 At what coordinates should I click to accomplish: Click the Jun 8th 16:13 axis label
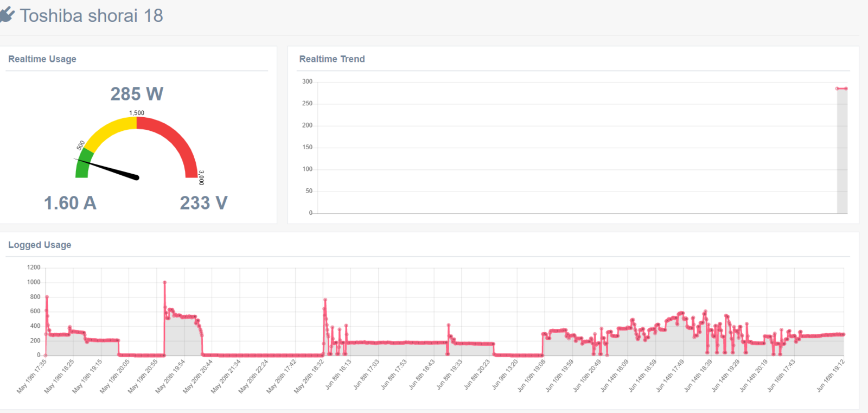click(339, 374)
